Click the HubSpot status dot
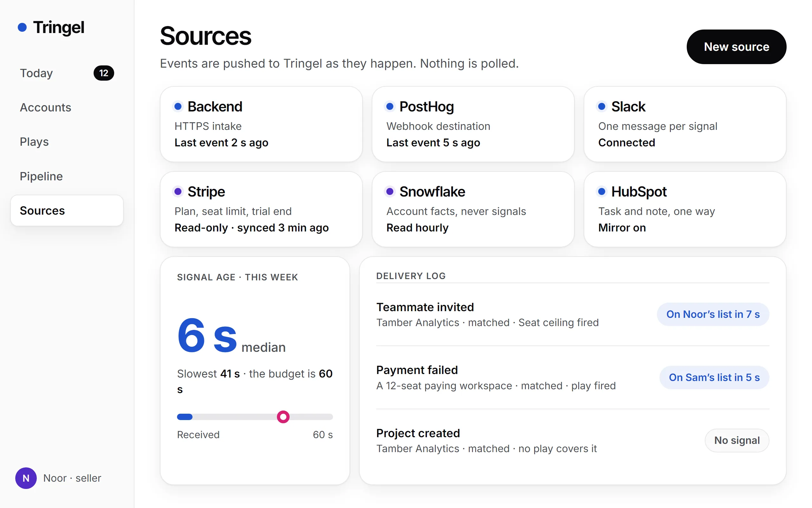The width and height of the screenshot is (812, 508). click(602, 191)
